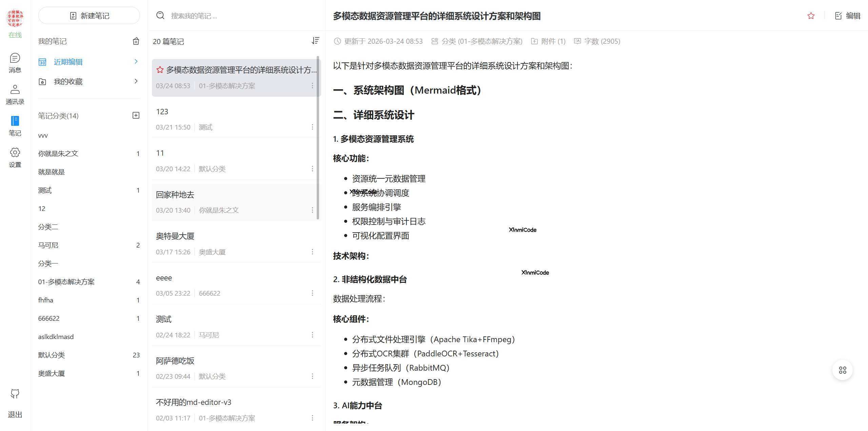Open the options menu on note 123
The image size is (868, 431).
coord(312,127)
